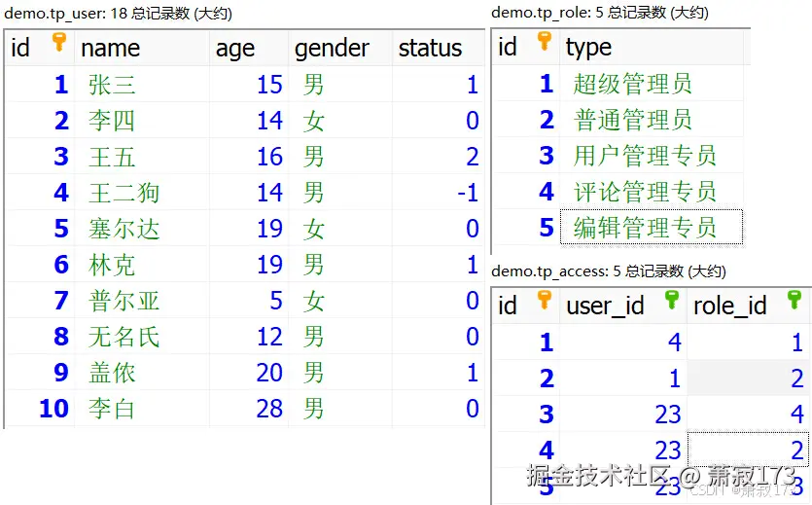Click the status cell showing 2 for 王五

439,157
